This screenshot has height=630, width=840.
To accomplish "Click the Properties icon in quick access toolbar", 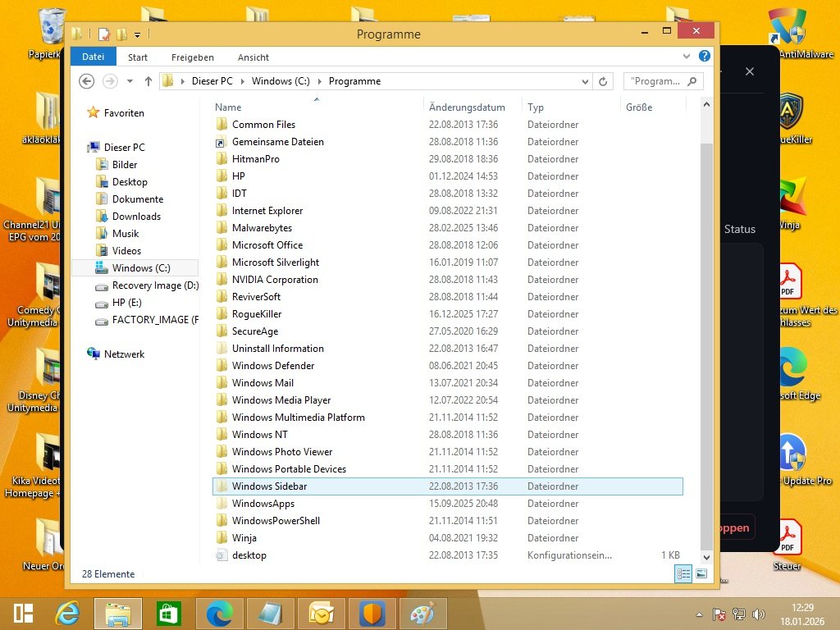I will [104, 34].
